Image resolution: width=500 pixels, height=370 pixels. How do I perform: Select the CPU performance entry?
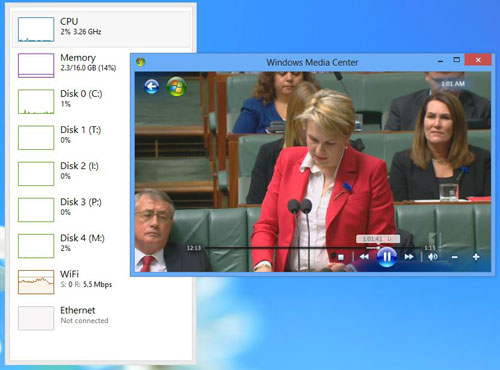pyautogui.click(x=101, y=29)
